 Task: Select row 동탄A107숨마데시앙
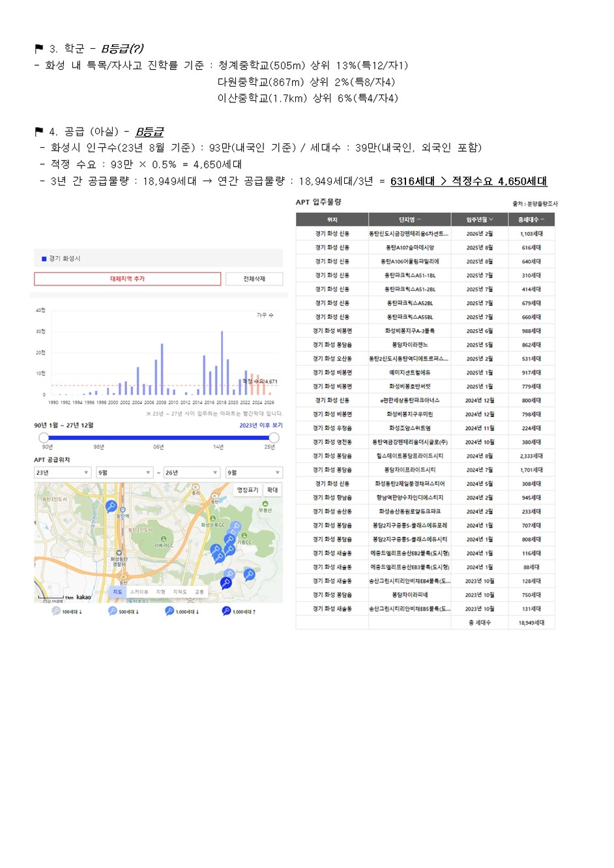425,248
